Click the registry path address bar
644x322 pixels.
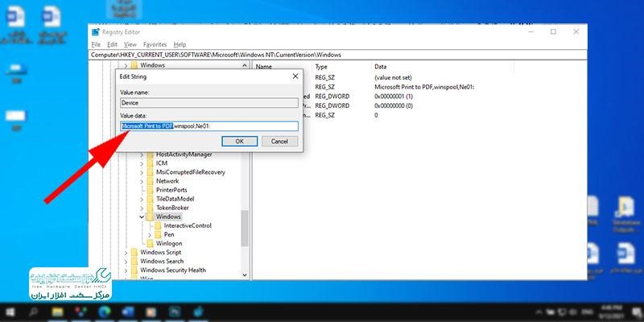[x=339, y=55]
